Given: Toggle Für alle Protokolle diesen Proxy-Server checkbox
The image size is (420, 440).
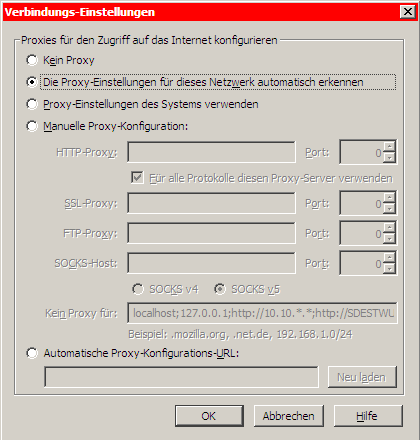Looking at the screenshot, I should click(x=137, y=178).
